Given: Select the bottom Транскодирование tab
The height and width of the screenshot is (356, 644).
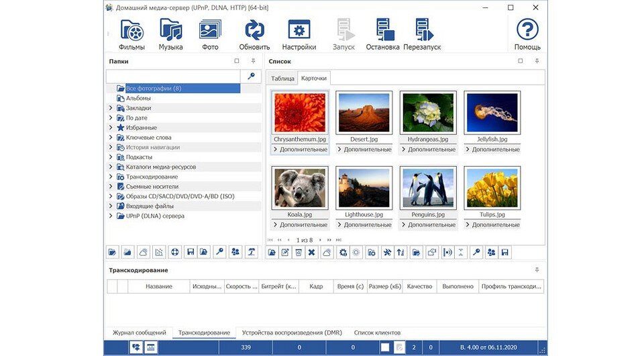Looking at the screenshot, I should [204, 332].
